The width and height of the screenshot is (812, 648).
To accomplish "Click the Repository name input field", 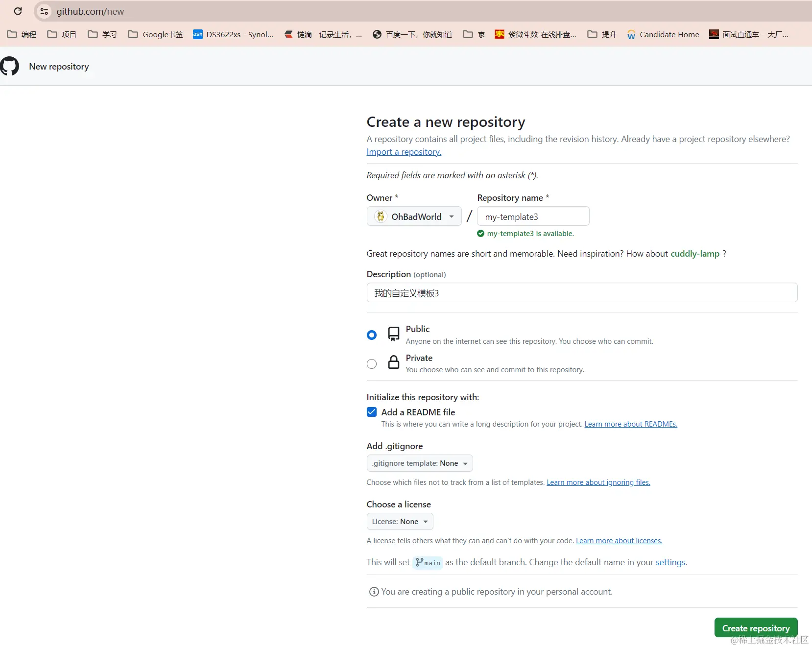I will pyautogui.click(x=533, y=216).
